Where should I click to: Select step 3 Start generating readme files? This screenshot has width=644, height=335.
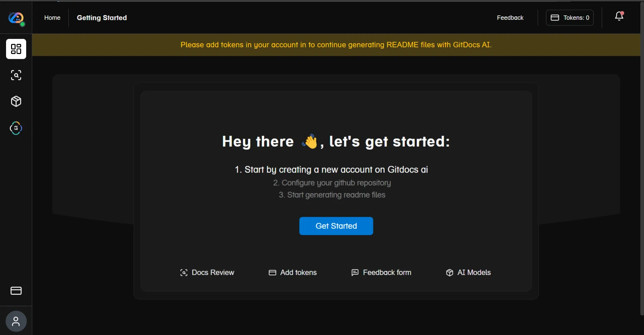pos(332,195)
